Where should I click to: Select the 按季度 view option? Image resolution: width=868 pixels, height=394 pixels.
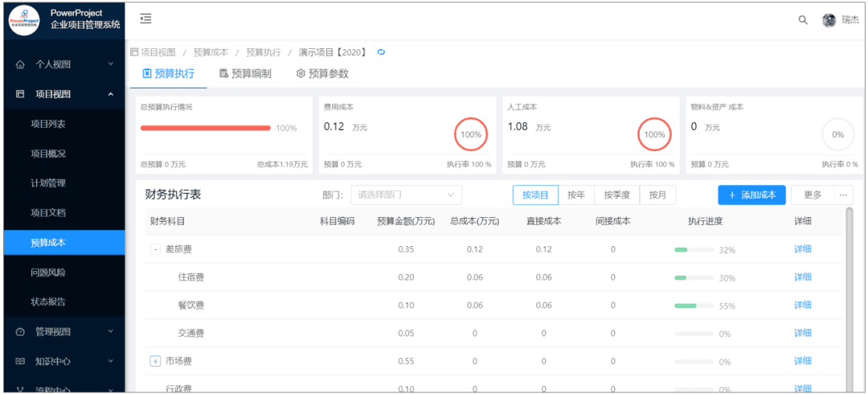pos(617,195)
